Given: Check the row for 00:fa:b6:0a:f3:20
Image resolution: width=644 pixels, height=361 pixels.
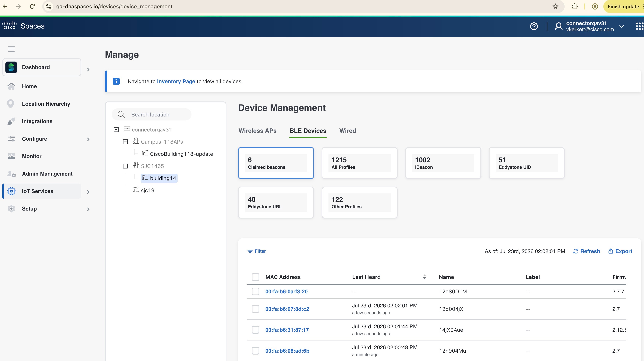Looking at the screenshot, I should click(255, 291).
